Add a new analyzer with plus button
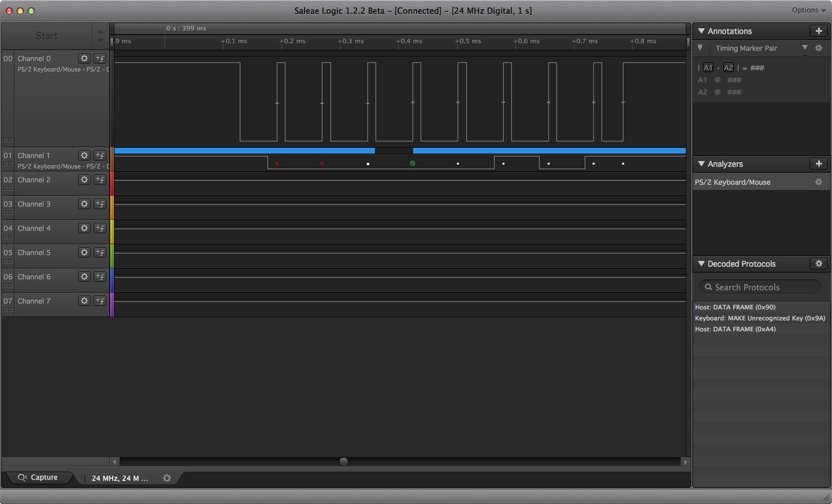This screenshot has height=504, width=832. click(x=818, y=164)
